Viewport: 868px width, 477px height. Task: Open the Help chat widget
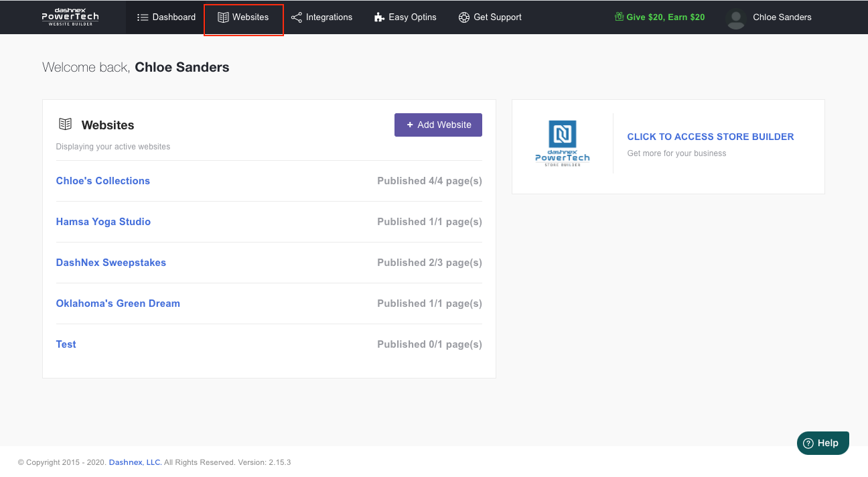tap(823, 443)
